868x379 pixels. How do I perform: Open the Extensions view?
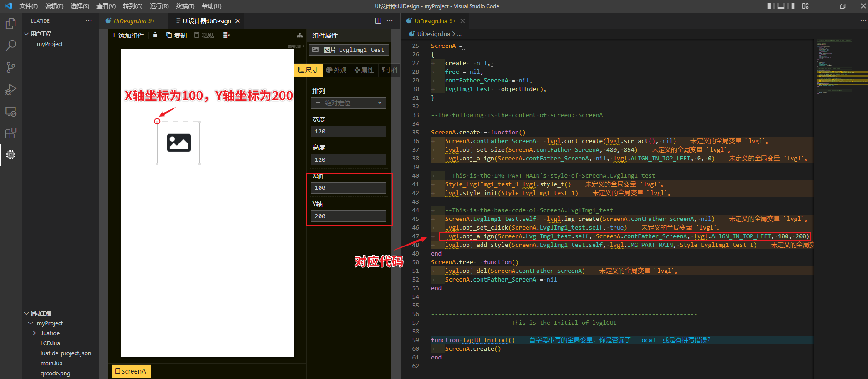tap(11, 133)
